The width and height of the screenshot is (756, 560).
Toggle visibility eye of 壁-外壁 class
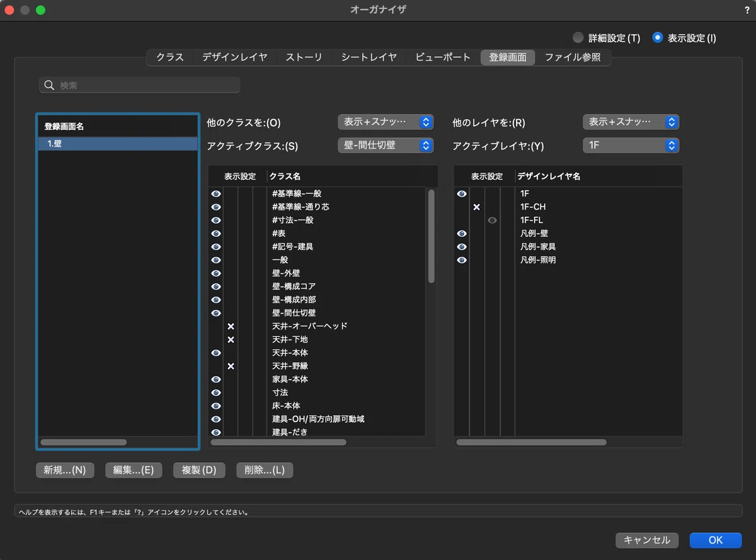click(216, 273)
